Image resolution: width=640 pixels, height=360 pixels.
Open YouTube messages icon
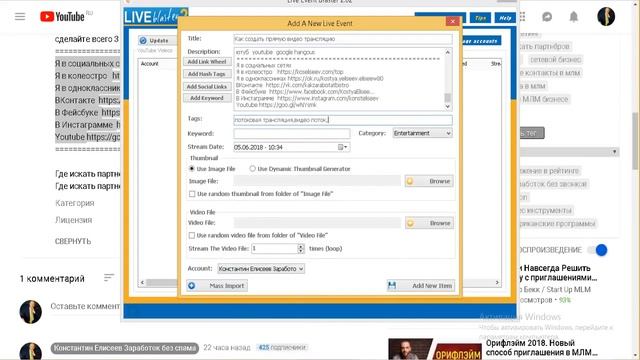[547, 17]
